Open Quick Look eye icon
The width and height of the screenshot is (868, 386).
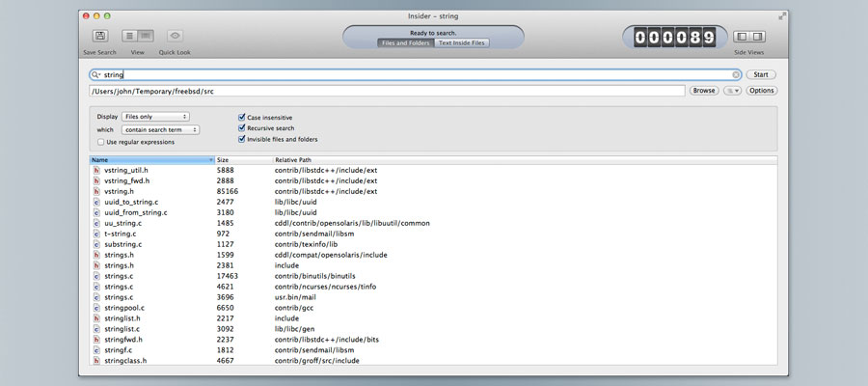pyautogui.click(x=175, y=36)
